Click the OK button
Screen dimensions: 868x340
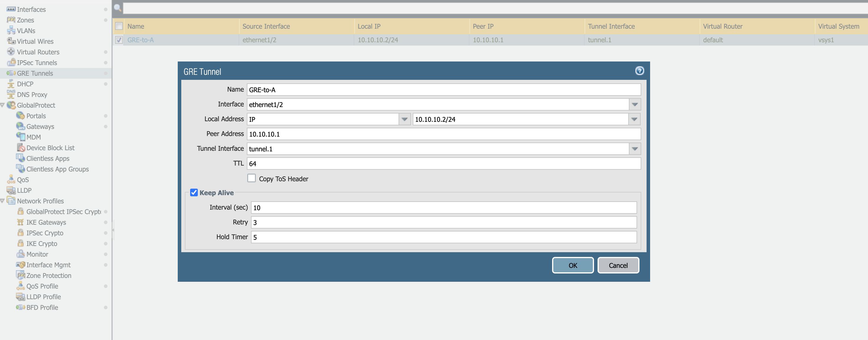click(572, 265)
